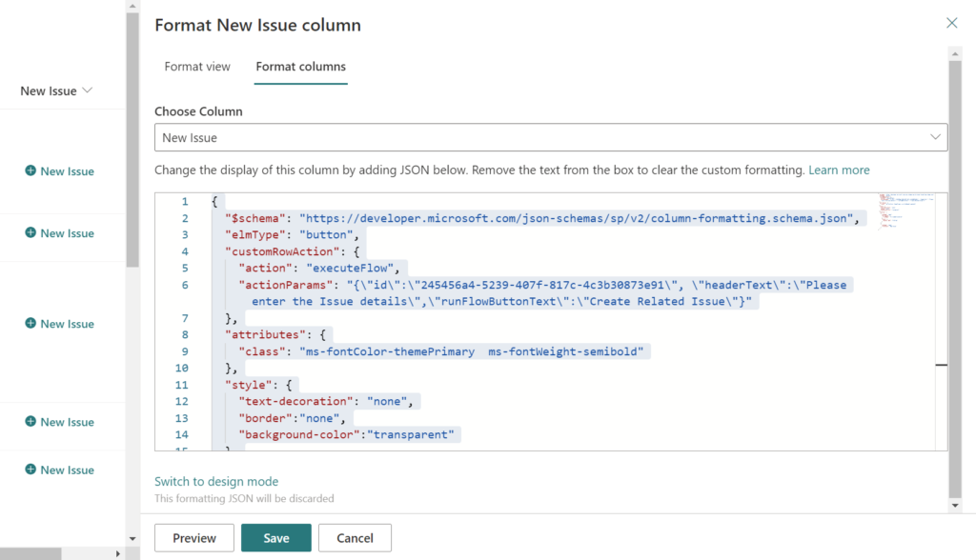This screenshot has height=560, width=976.
Task: Switch to the Format view tab
Action: tap(197, 67)
